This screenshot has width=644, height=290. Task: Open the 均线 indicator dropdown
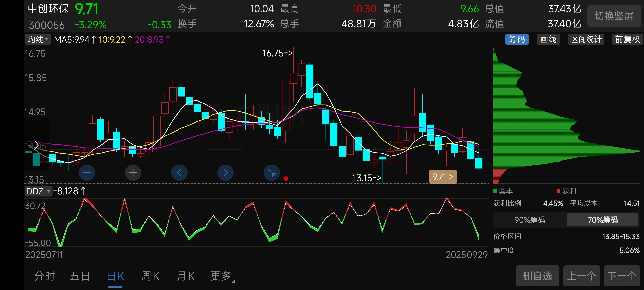click(38, 39)
